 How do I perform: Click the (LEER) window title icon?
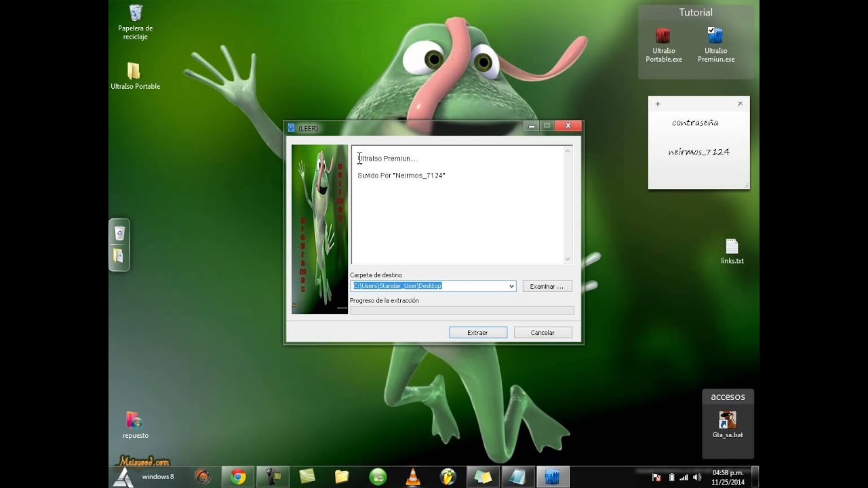click(x=292, y=127)
